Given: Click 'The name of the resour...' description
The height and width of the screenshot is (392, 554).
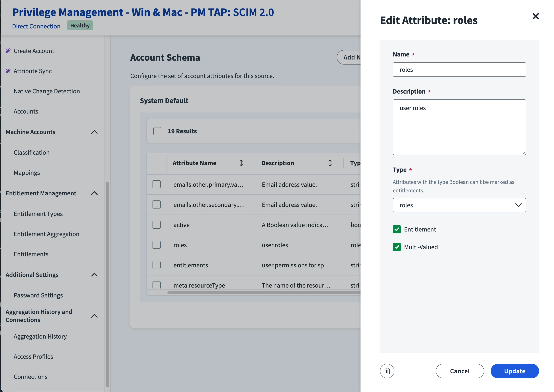Looking at the screenshot, I should (296, 285).
